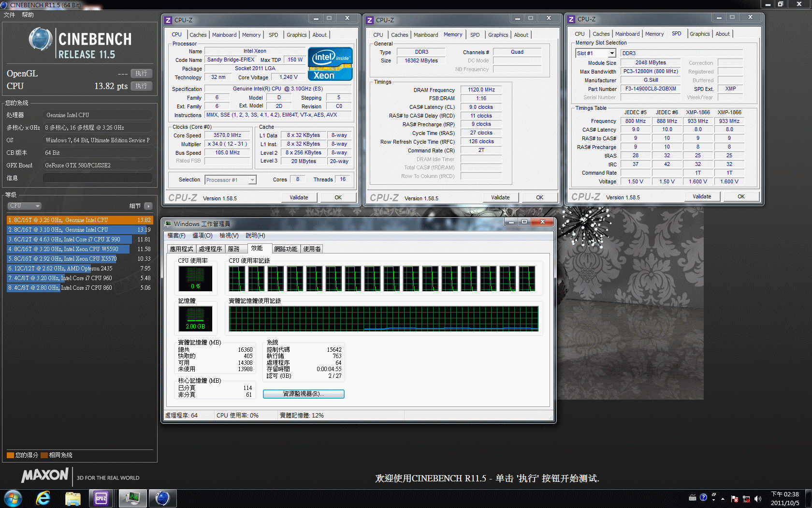Open the Windows Start orb
812x508 pixels.
click(x=13, y=498)
